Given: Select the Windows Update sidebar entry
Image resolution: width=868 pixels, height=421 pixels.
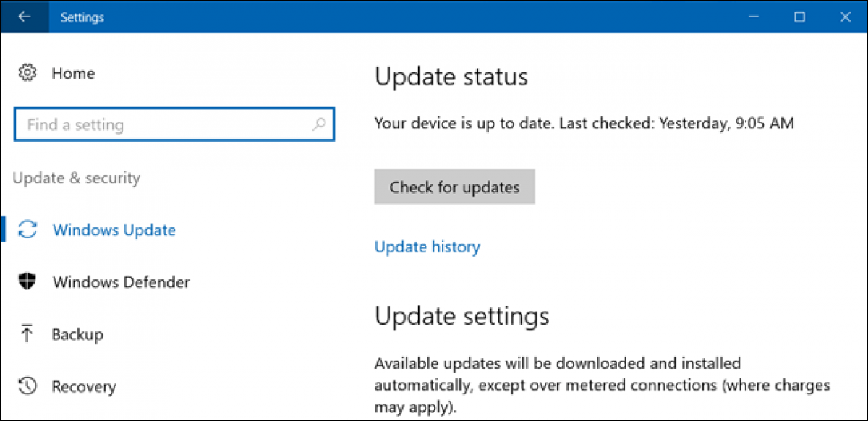Looking at the screenshot, I should [114, 229].
